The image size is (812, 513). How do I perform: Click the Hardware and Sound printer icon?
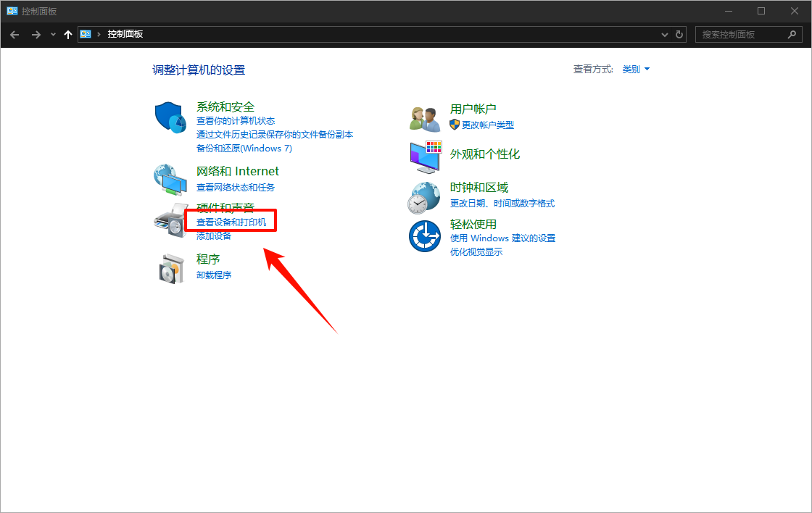(170, 220)
